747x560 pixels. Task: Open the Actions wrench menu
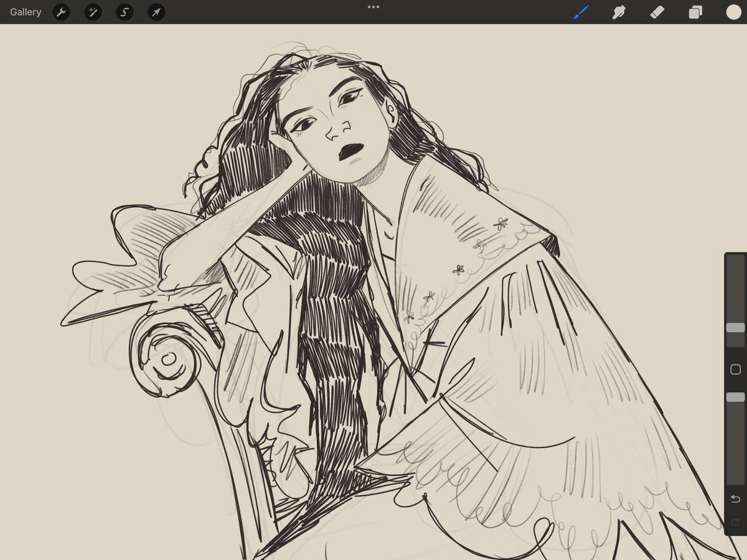pyautogui.click(x=61, y=12)
